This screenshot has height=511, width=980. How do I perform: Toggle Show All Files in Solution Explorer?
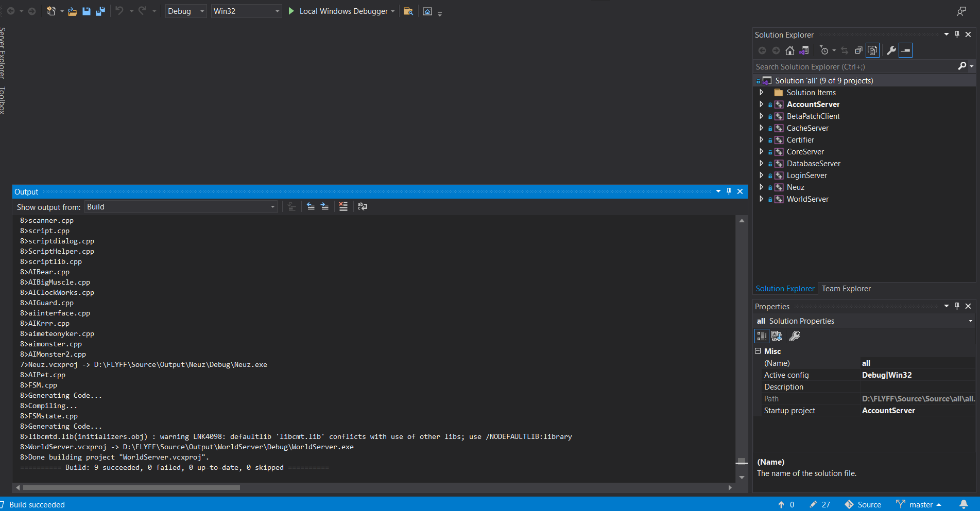(x=872, y=50)
